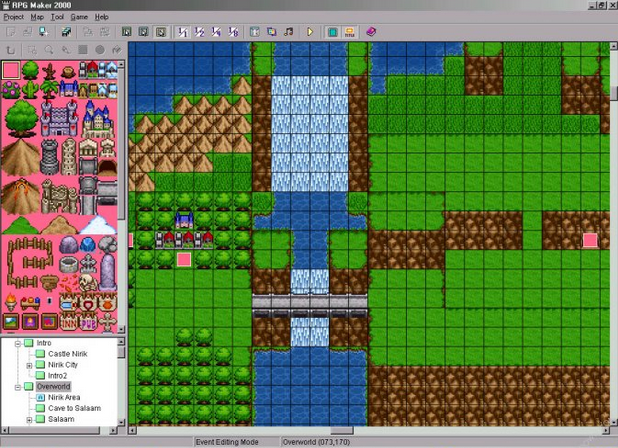Choose the greyed Rectangle fill tool

pyautogui.click(x=83, y=50)
